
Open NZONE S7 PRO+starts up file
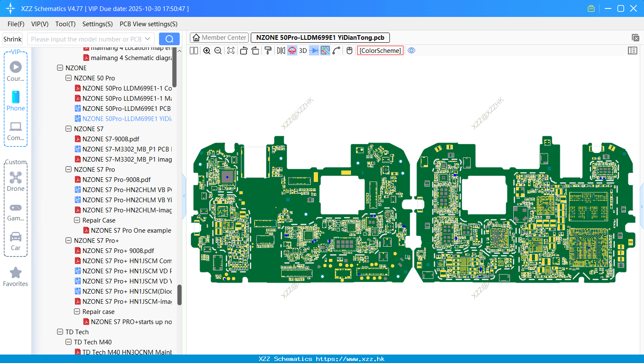pyautogui.click(x=127, y=322)
